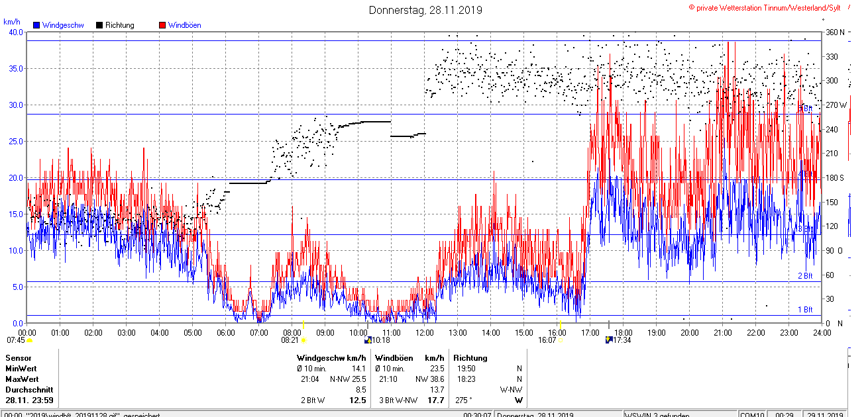Click the minimum gust value 23.5
The image size is (868, 417).
[x=437, y=369]
